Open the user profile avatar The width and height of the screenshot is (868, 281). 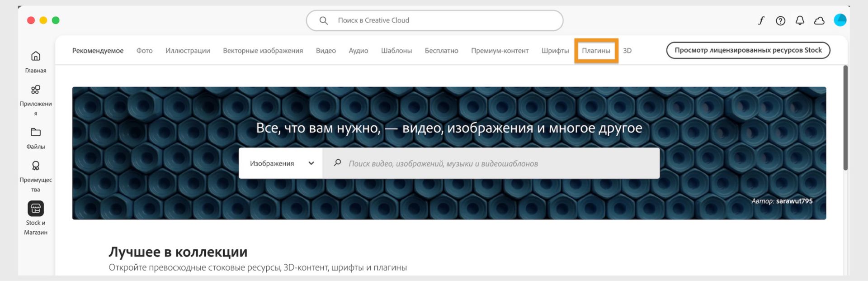point(840,20)
